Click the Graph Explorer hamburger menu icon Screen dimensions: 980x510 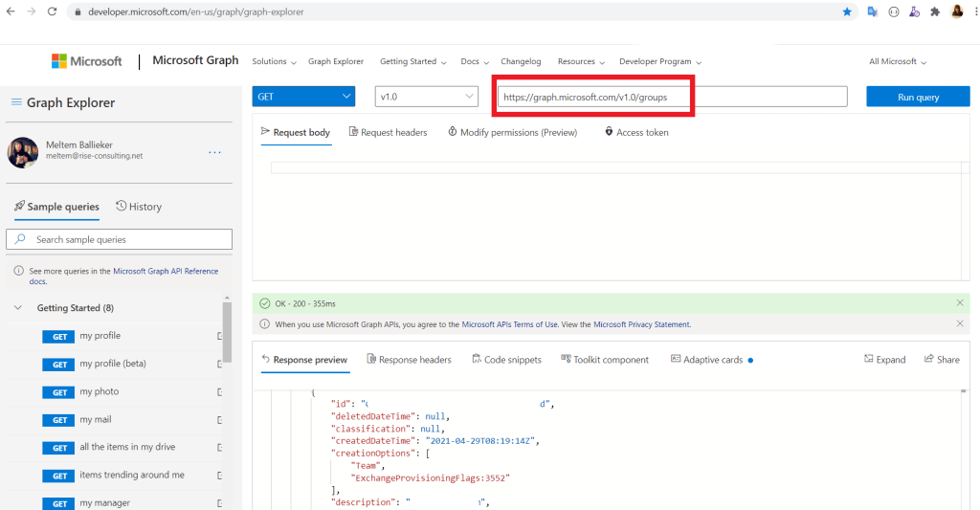16,102
